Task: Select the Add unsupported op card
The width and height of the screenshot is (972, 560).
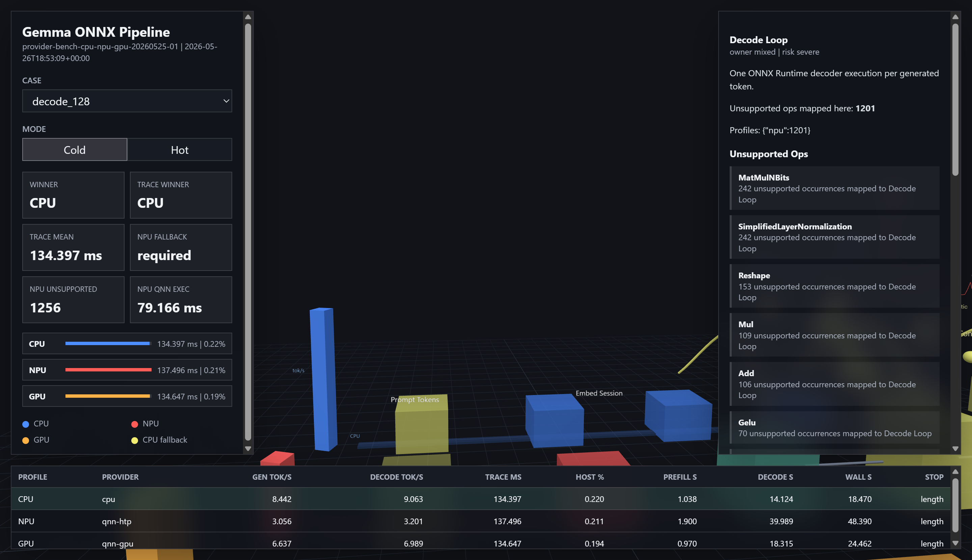Action: pos(834,384)
